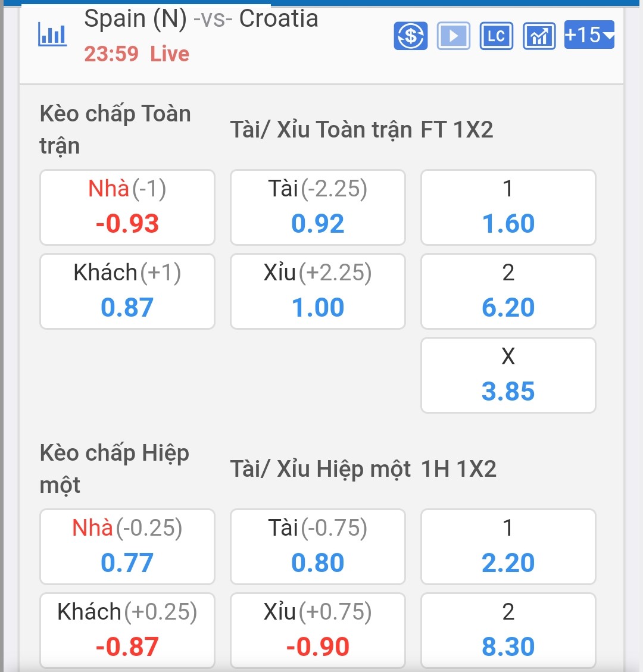
Task: Pick Tài (-2.25) full-match over at 0.92
Action: [318, 208]
